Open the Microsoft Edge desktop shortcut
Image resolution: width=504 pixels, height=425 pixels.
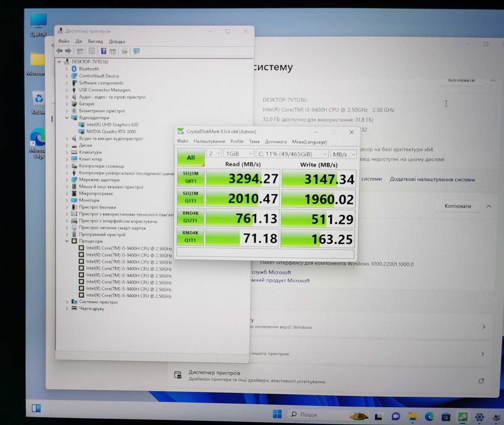point(38,143)
